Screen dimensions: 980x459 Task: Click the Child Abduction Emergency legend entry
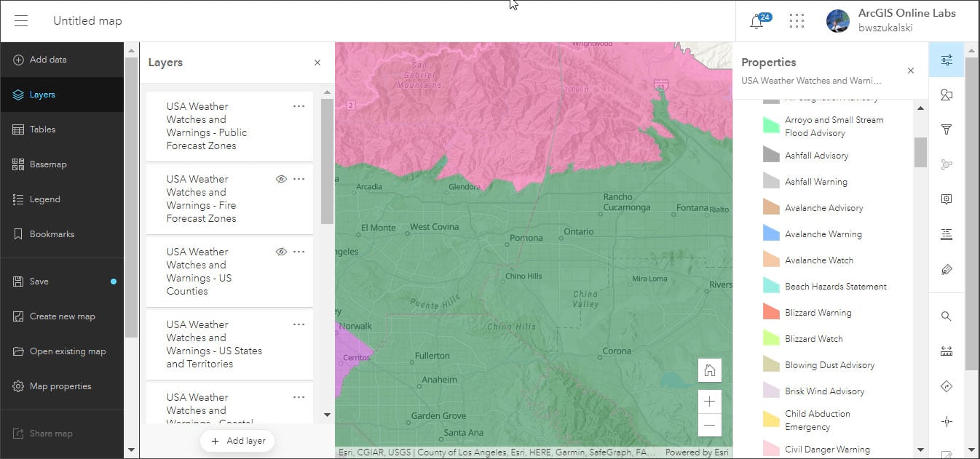click(x=818, y=420)
